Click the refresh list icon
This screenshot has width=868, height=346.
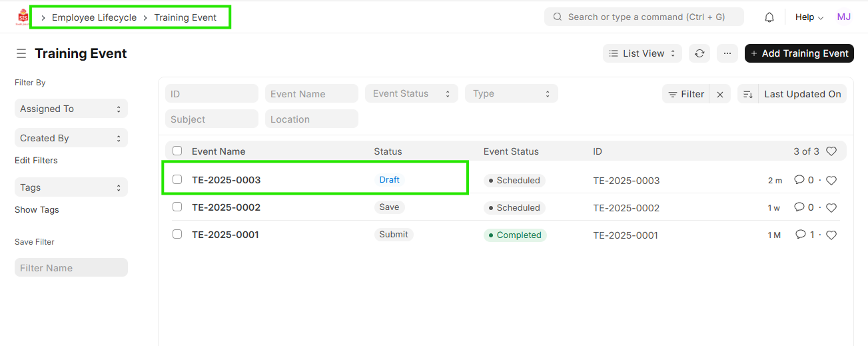699,53
